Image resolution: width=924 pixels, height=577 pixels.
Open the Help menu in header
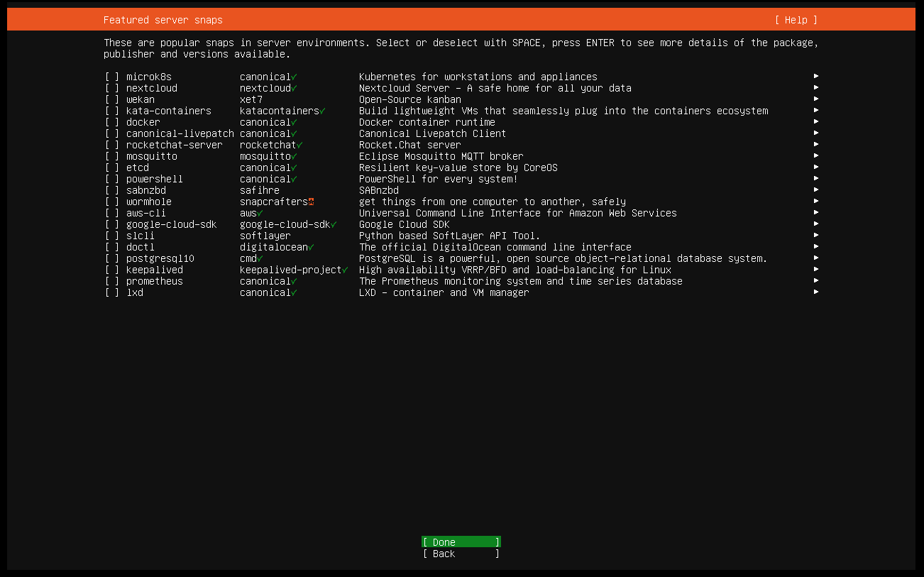(796, 20)
